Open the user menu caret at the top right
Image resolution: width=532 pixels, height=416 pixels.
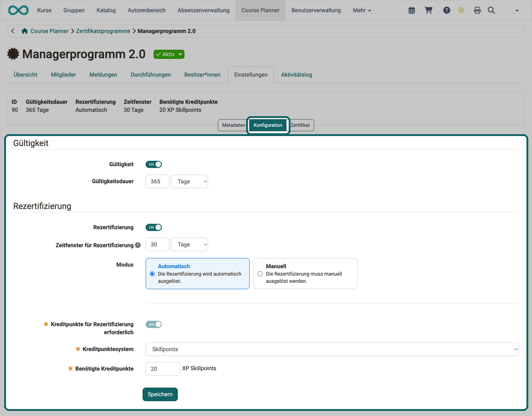pos(517,11)
